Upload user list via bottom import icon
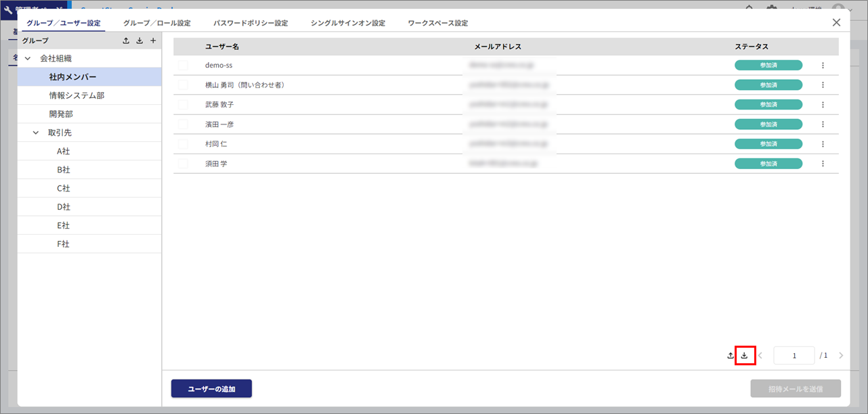Image resolution: width=868 pixels, height=414 pixels. pos(731,355)
